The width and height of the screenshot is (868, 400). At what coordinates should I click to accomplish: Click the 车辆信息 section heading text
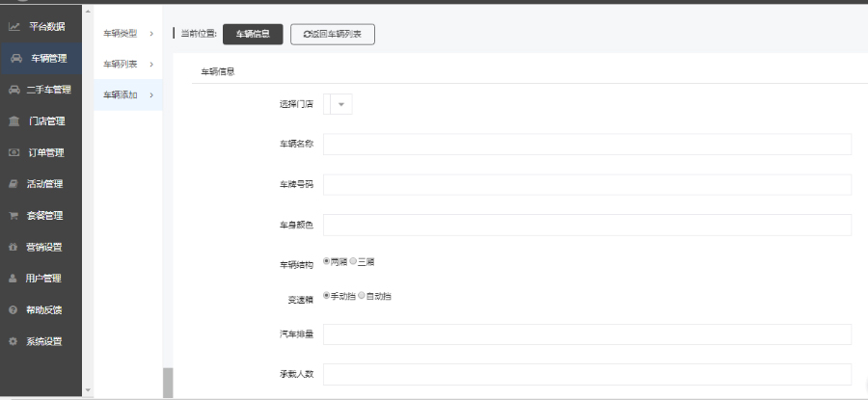pos(218,72)
